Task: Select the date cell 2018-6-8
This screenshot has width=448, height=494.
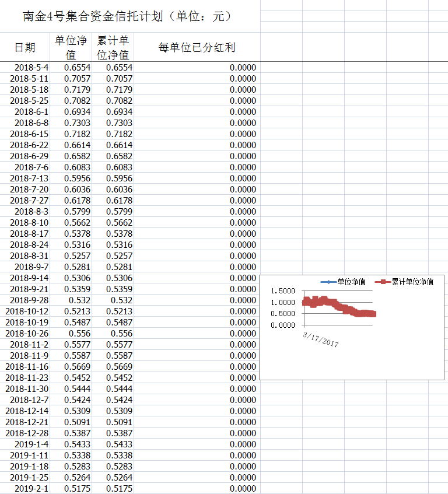Action: tap(25, 123)
